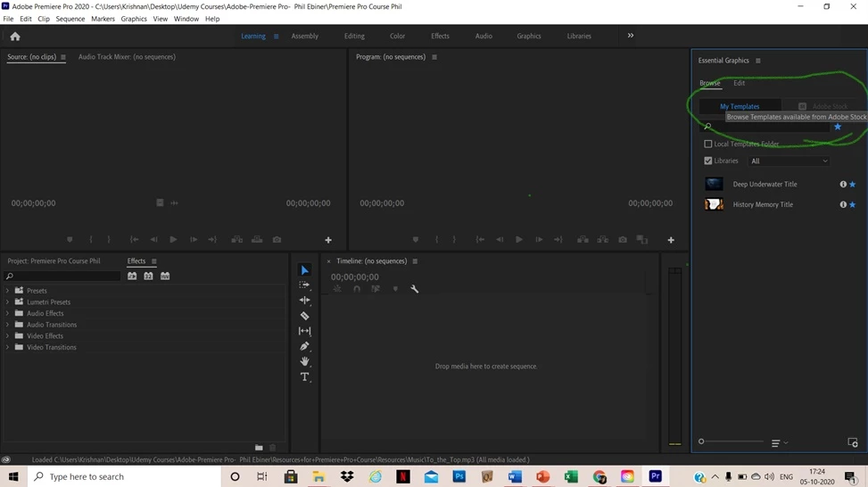This screenshot has width=868, height=487.
Task: Open the Window menu
Action: click(186, 19)
